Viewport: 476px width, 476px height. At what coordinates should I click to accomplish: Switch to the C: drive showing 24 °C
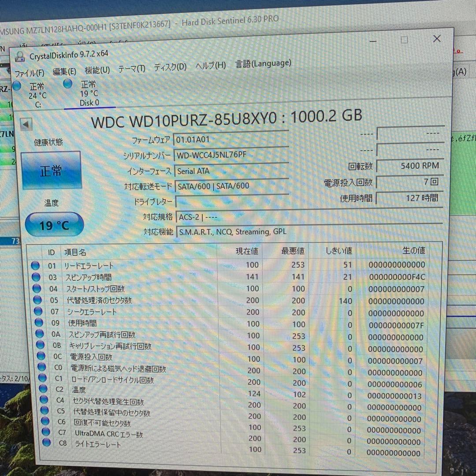pyautogui.click(x=37, y=93)
